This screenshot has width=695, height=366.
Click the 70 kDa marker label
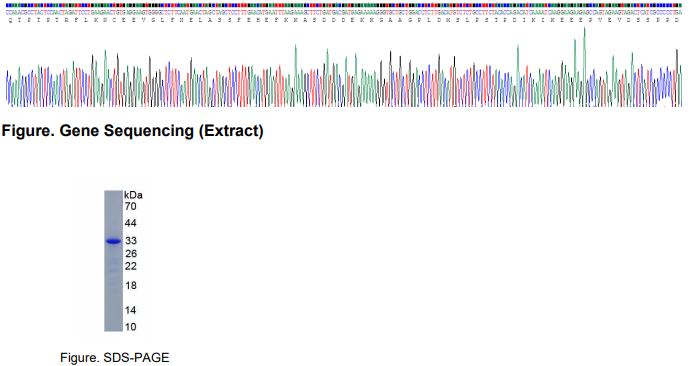coord(131,206)
